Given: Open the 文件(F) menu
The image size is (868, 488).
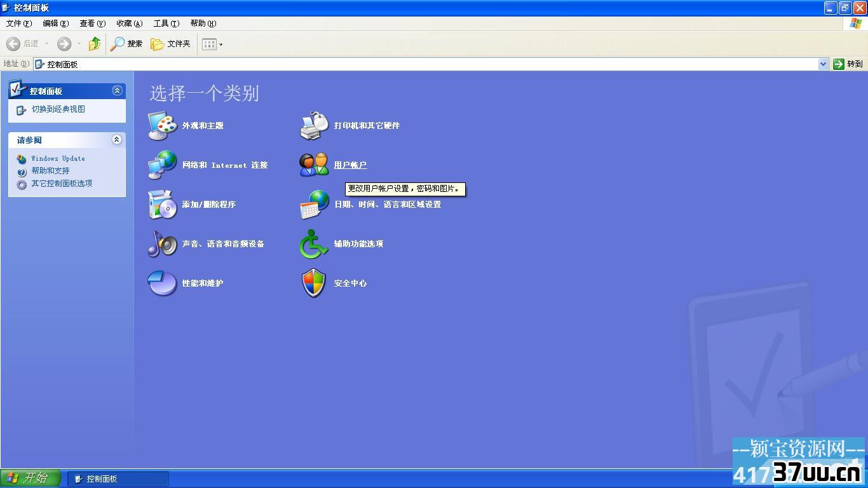Looking at the screenshot, I should click(x=19, y=24).
